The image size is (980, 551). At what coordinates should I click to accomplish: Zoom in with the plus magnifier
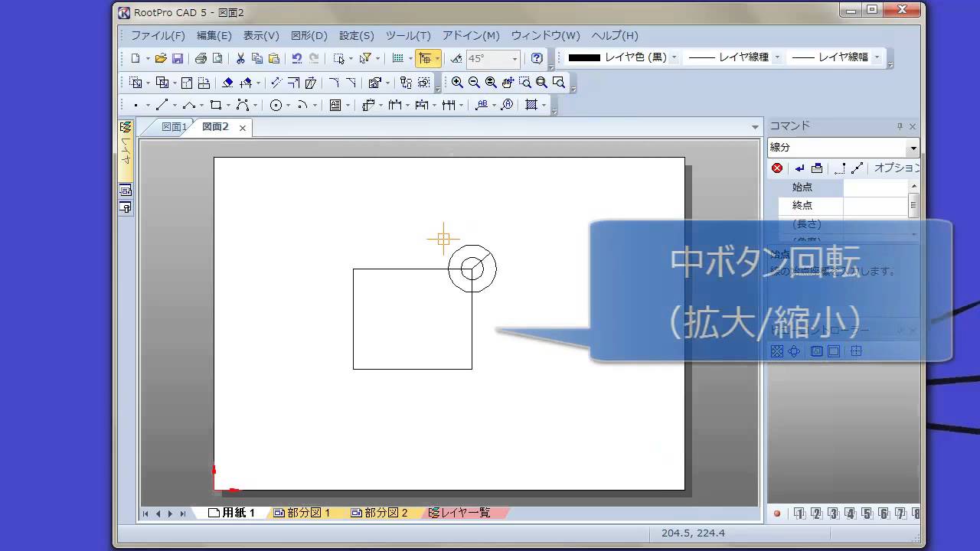tap(457, 83)
